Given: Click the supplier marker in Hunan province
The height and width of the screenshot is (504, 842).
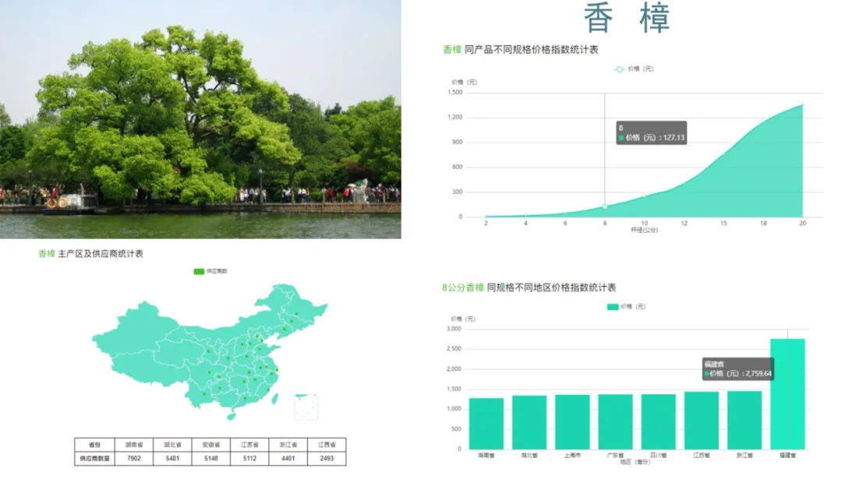Looking at the screenshot, I should tap(243, 380).
